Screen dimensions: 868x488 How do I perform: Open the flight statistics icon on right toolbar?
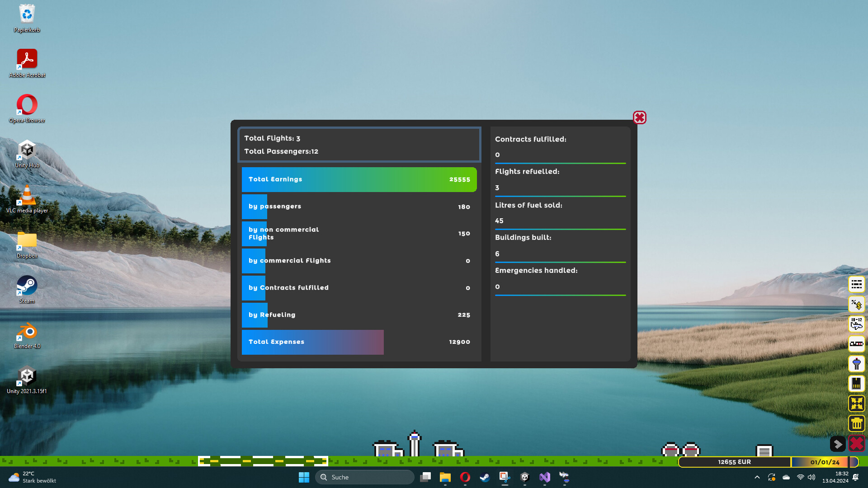(x=857, y=284)
